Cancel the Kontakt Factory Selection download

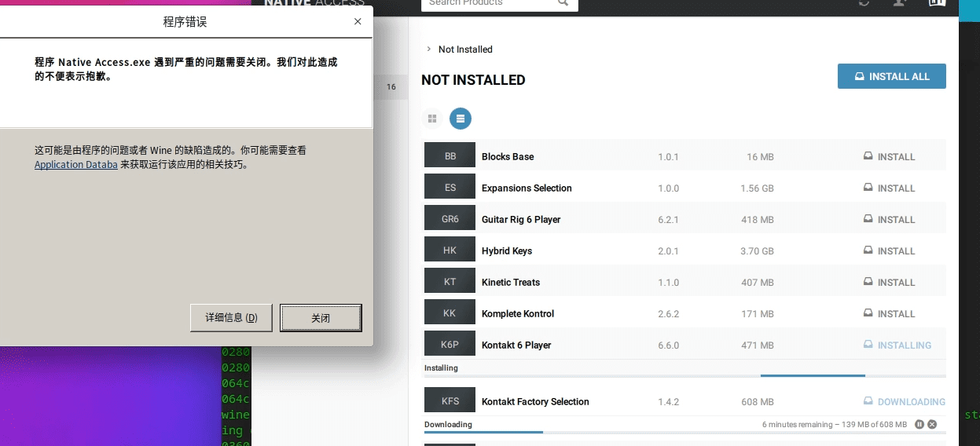pos(932,425)
